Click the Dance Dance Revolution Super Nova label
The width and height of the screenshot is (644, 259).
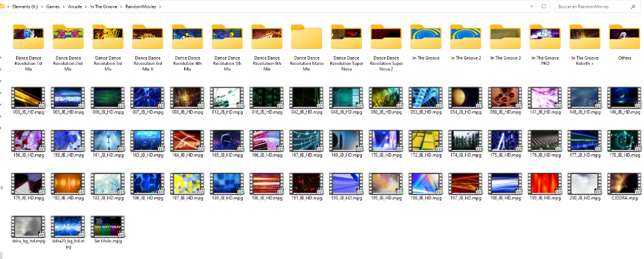coord(346,64)
